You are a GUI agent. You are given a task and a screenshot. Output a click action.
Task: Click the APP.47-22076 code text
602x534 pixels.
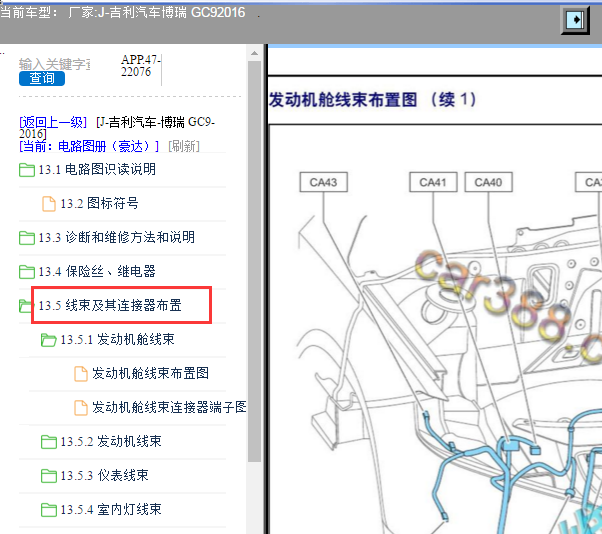pos(141,66)
